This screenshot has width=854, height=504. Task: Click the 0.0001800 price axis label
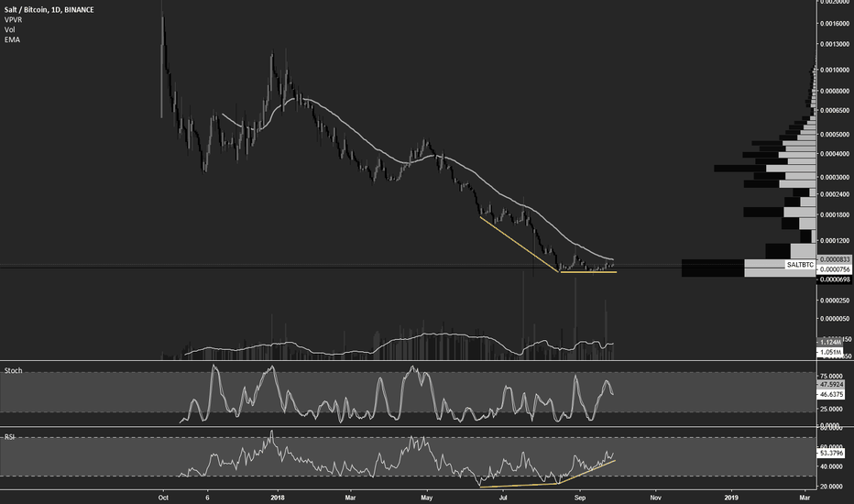point(835,215)
